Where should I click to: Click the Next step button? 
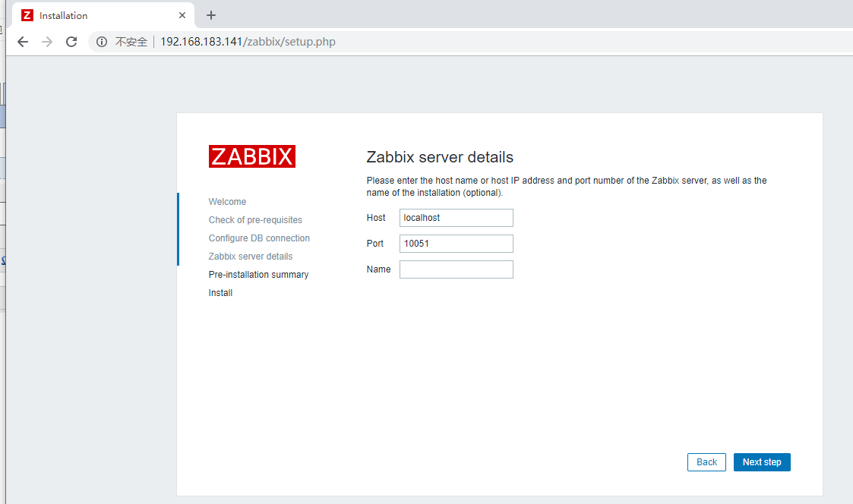(x=762, y=462)
